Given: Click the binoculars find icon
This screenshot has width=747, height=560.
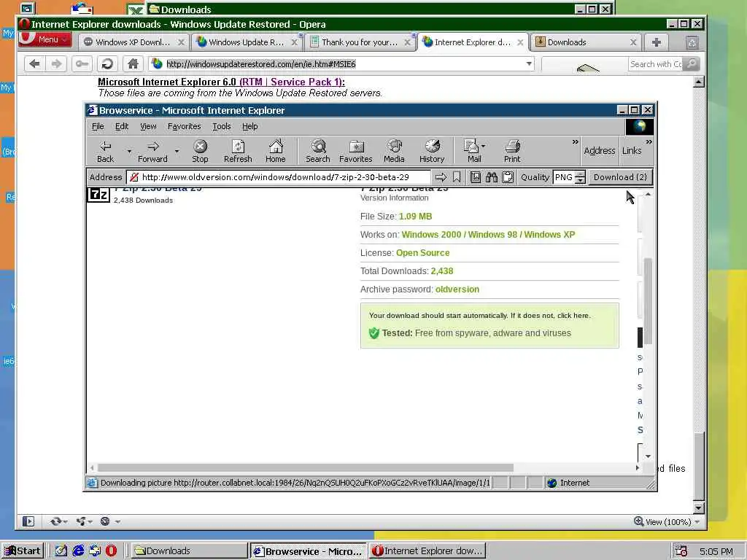Looking at the screenshot, I should coord(492,177).
